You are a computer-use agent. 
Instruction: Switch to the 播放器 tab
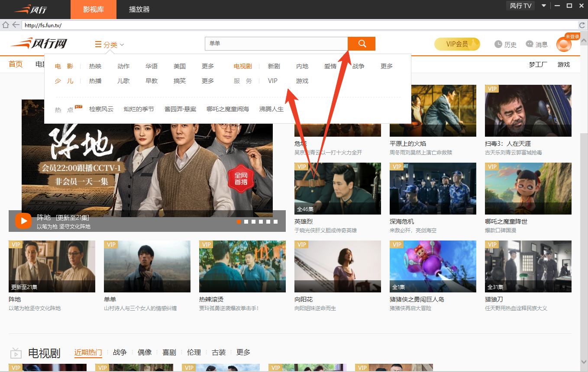click(x=139, y=9)
